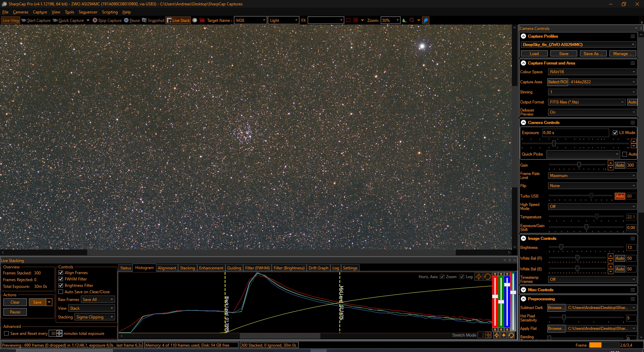This screenshot has width=644, height=352.
Task: Toggle histogram Log checkbox
Action: (462, 277)
